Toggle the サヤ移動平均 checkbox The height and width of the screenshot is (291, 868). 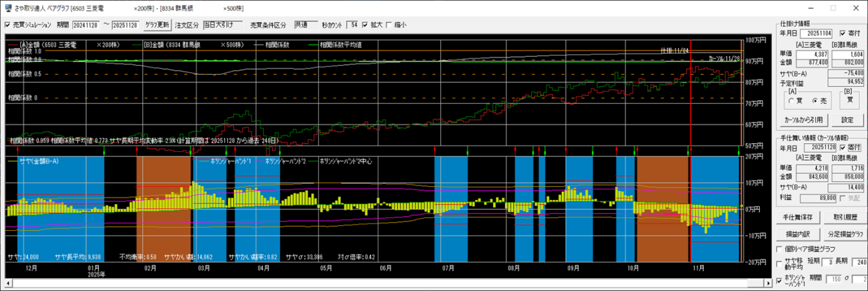tap(779, 264)
